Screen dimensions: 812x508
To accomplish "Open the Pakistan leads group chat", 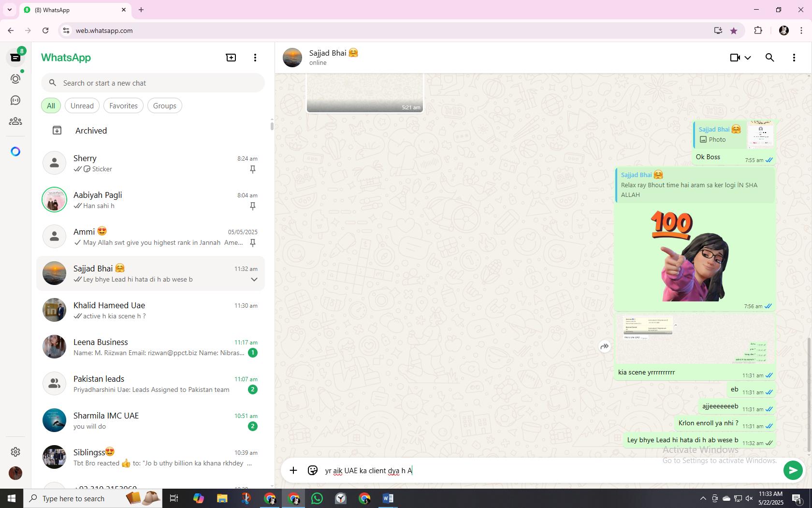I will (151, 384).
